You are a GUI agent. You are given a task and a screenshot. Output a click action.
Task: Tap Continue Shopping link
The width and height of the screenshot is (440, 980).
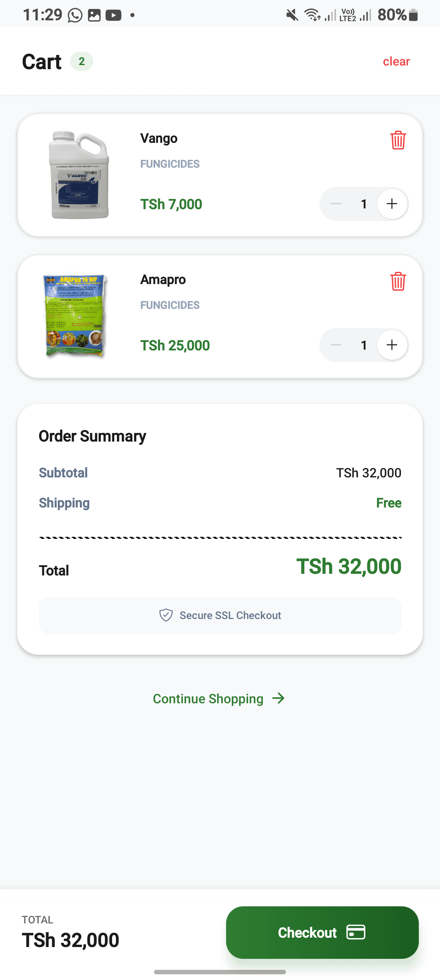coord(208,699)
